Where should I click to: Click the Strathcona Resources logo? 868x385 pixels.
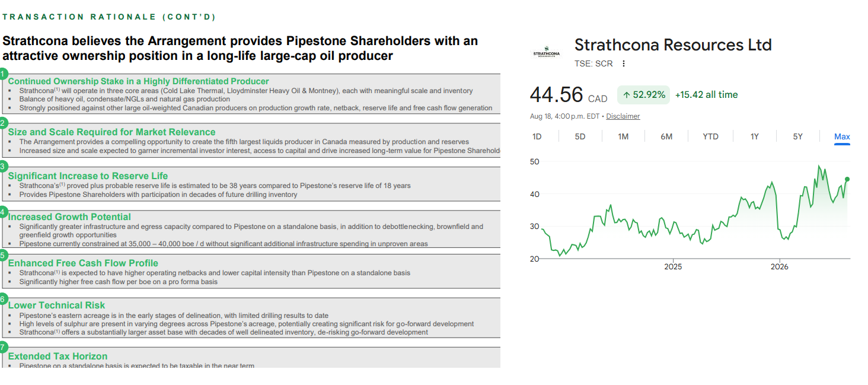(x=546, y=53)
